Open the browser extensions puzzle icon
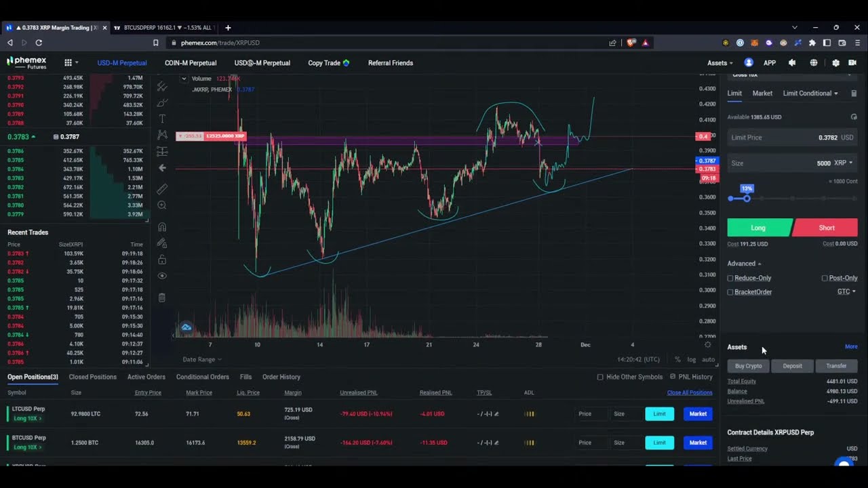The height and width of the screenshot is (488, 868). pyautogui.click(x=812, y=43)
